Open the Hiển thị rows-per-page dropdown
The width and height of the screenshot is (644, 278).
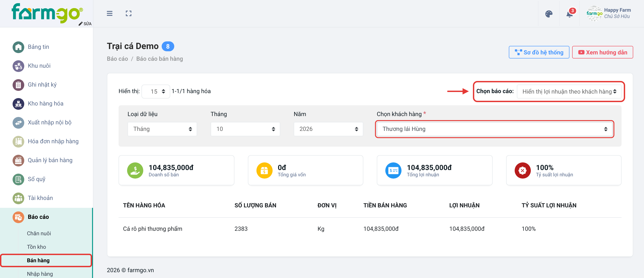click(x=156, y=91)
